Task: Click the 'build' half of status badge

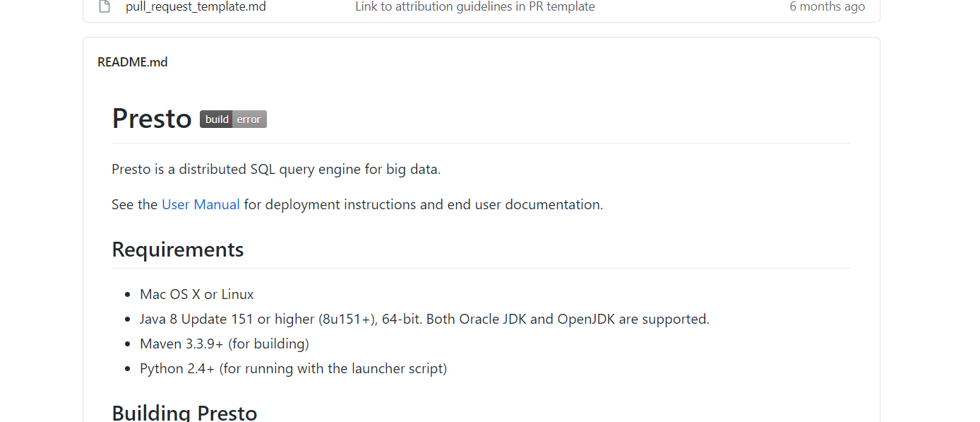Action: pyautogui.click(x=217, y=119)
